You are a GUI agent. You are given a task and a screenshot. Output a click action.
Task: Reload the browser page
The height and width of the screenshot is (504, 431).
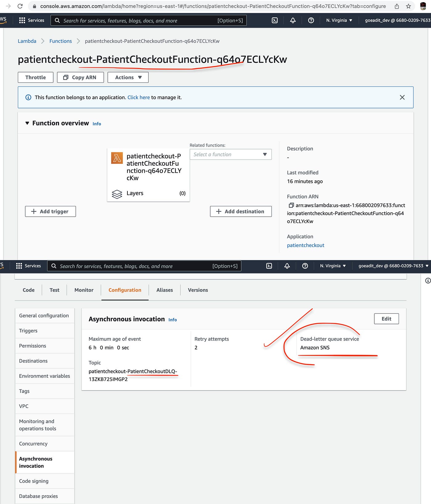[x=20, y=6]
